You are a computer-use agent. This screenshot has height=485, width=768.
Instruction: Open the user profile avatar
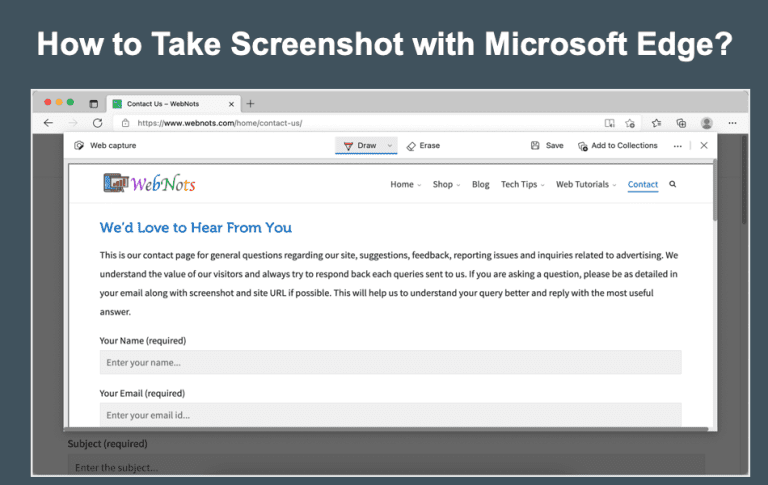click(x=706, y=123)
